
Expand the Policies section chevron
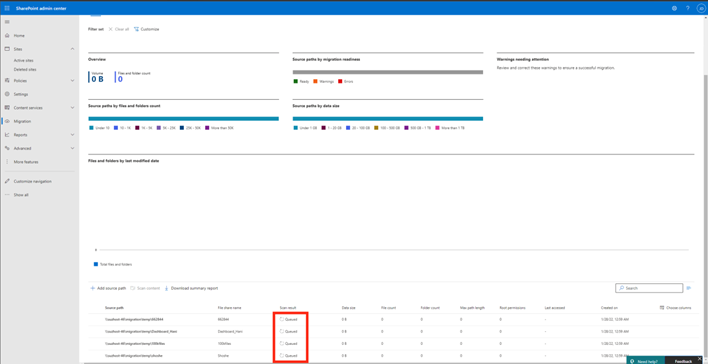click(72, 80)
